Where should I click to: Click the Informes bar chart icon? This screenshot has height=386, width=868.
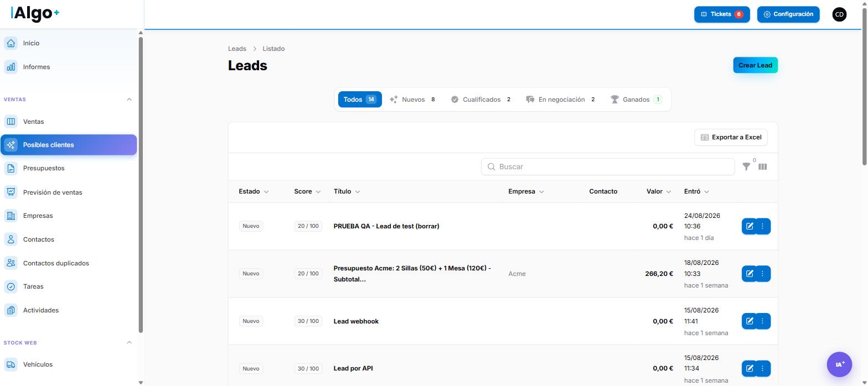coord(11,67)
